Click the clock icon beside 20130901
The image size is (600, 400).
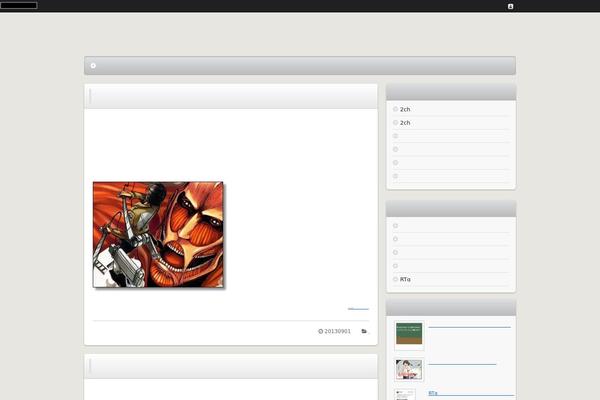pos(321,331)
